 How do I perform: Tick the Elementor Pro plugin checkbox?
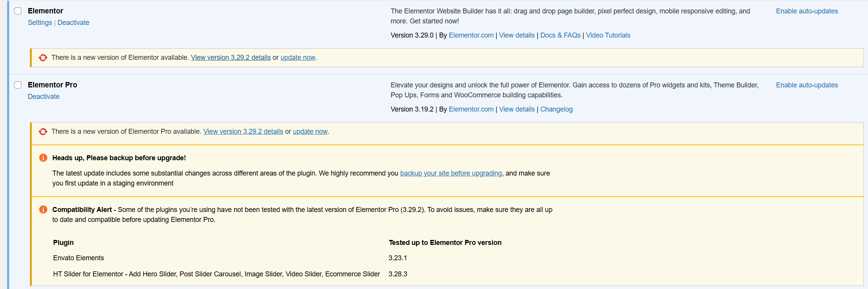[18, 85]
